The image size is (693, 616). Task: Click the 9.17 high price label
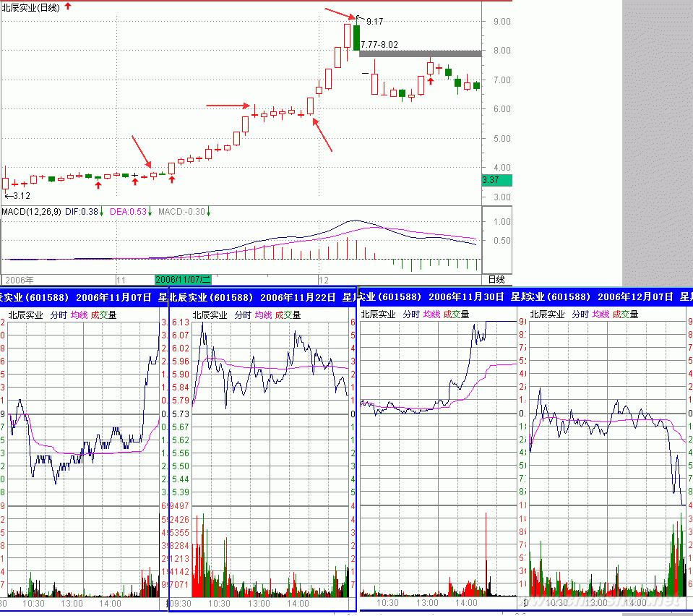pos(374,22)
